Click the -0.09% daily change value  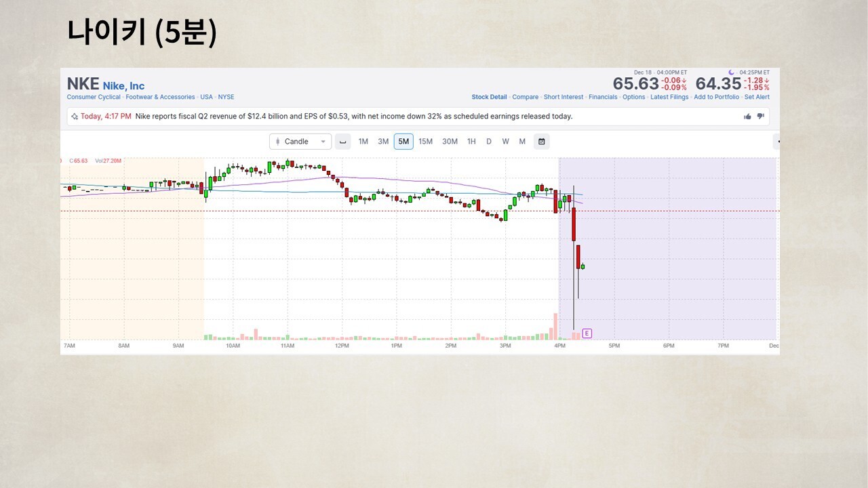(674, 88)
